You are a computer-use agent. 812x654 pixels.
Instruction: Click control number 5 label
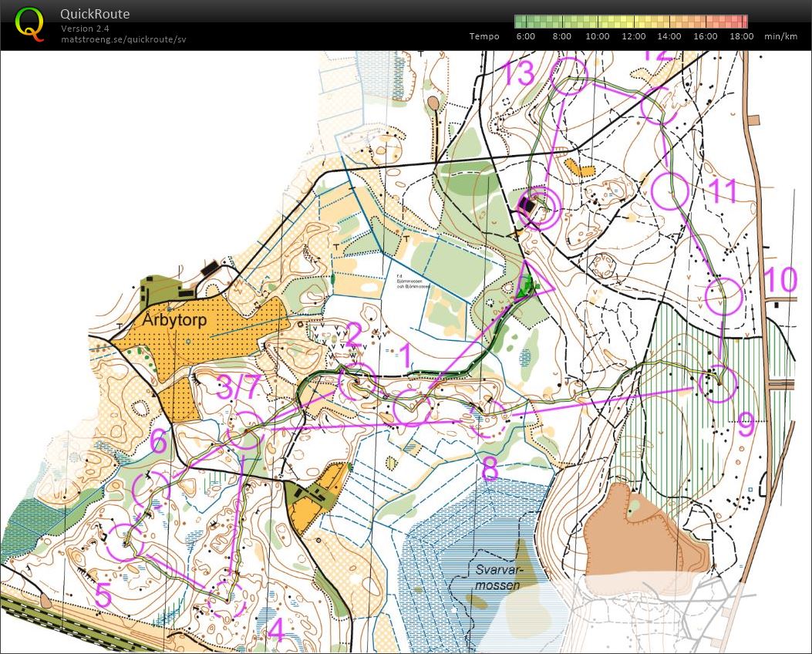pyautogui.click(x=103, y=595)
